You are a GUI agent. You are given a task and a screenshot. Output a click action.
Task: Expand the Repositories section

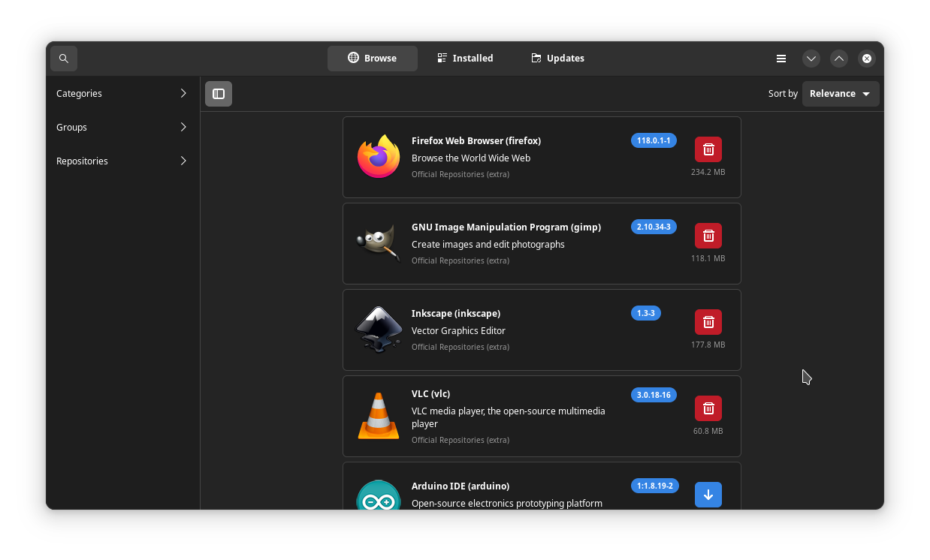coord(122,161)
